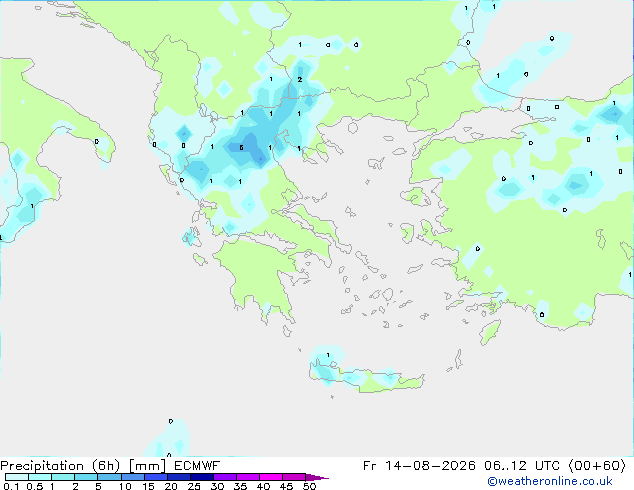Click the date text 'Fr 14-08-2026'
Image resolution: width=634 pixels, height=490 pixels.
point(419,466)
